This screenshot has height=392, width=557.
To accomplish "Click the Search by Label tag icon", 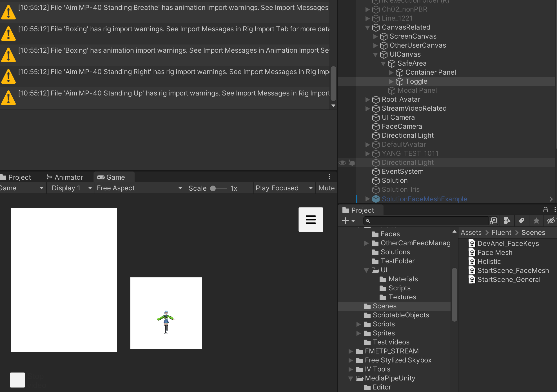I will click(x=522, y=221).
